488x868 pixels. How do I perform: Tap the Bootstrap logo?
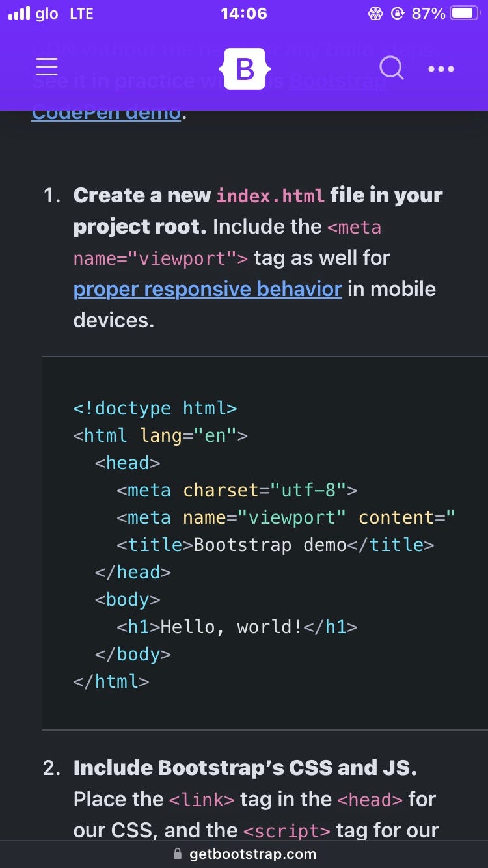(x=244, y=68)
